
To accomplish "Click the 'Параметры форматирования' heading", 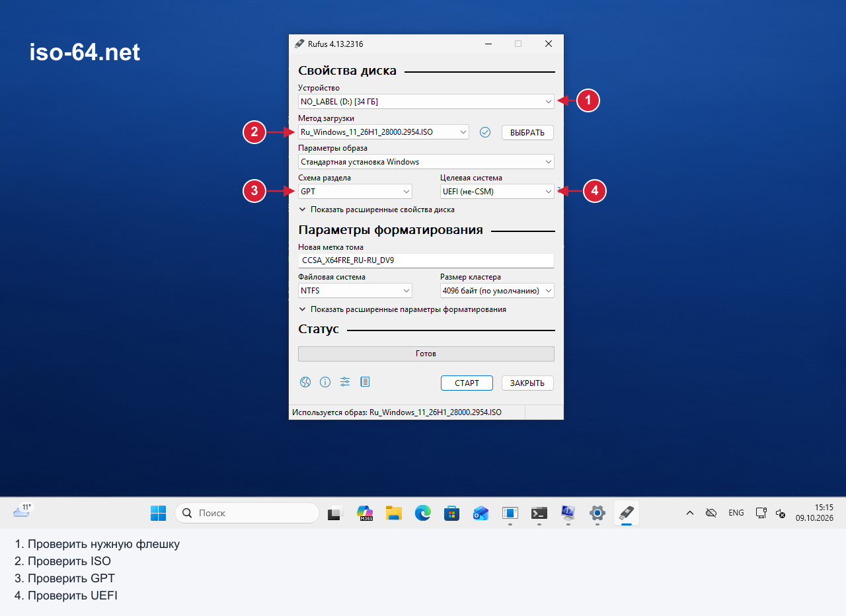I will [x=391, y=230].
